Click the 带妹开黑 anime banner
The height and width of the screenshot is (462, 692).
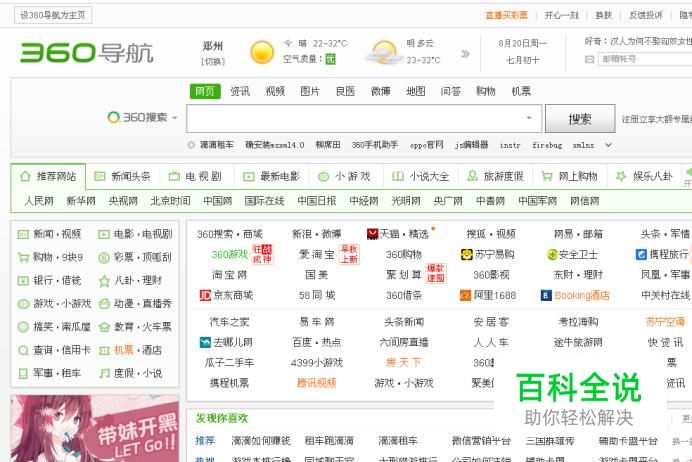click(95, 428)
